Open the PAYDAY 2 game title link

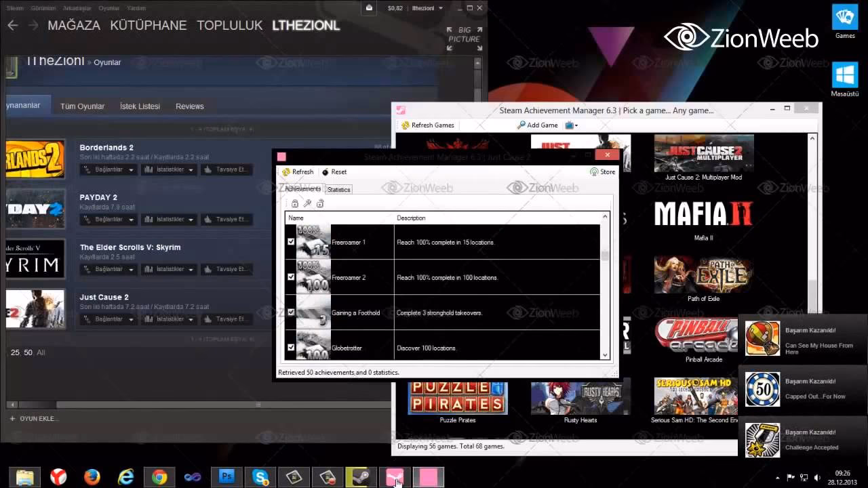[x=98, y=197]
